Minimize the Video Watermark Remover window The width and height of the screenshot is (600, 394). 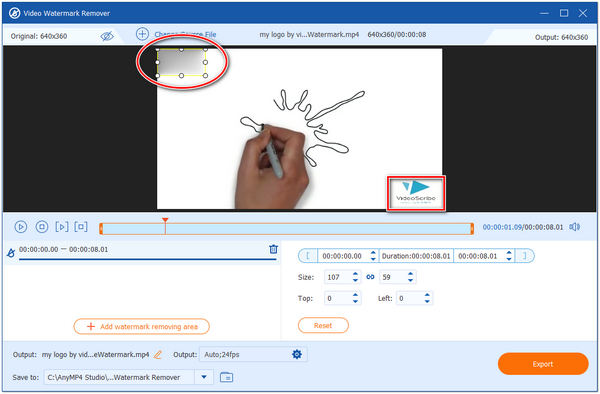tap(544, 13)
